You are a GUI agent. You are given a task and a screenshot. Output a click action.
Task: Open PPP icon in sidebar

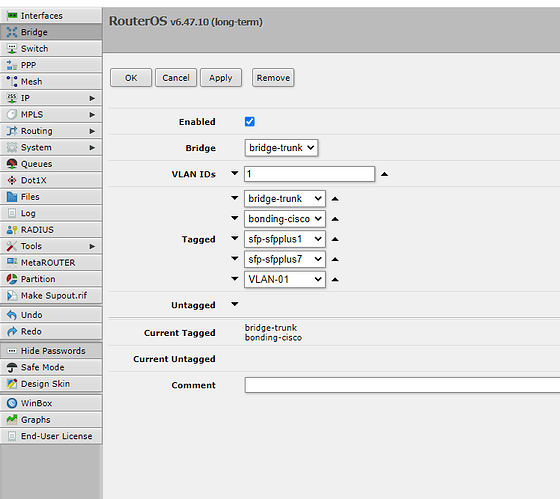(12, 65)
